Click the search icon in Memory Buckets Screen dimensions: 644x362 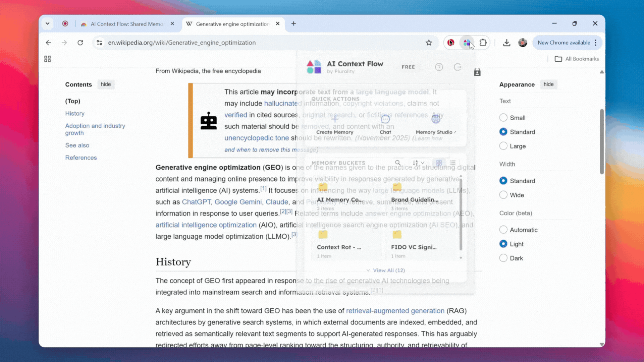point(398,163)
